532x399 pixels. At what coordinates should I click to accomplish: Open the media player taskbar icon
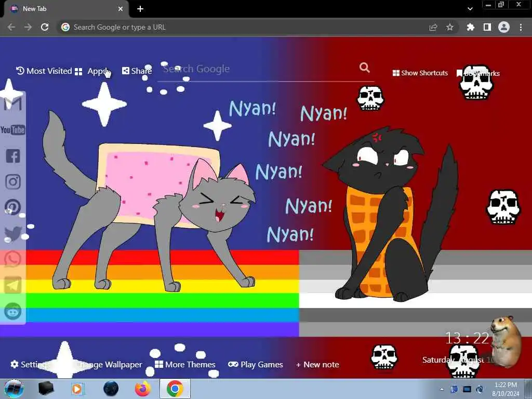[x=77, y=389]
